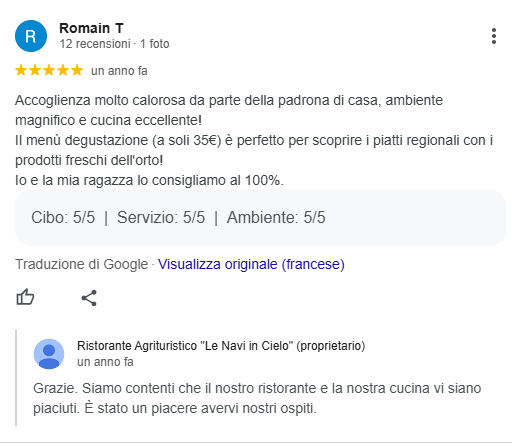This screenshot has height=443, width=512.
Task: Click the five-star rating icons
Action: coord(49,70)
